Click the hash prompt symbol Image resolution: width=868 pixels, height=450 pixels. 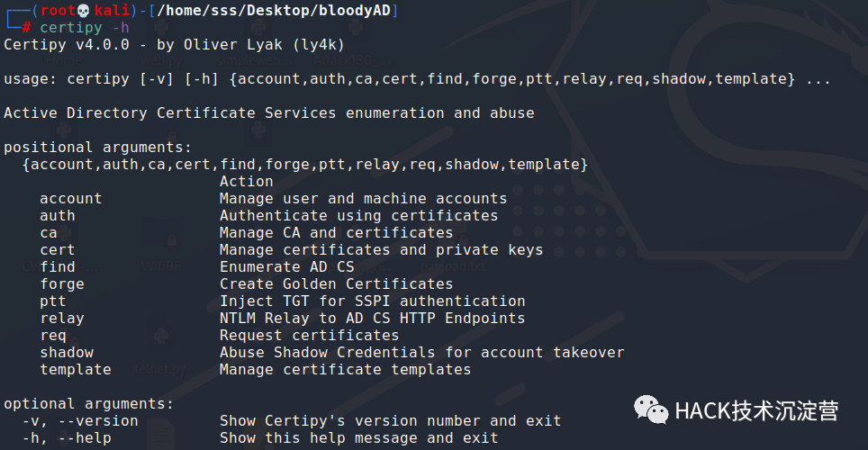[x=26, y=27]
